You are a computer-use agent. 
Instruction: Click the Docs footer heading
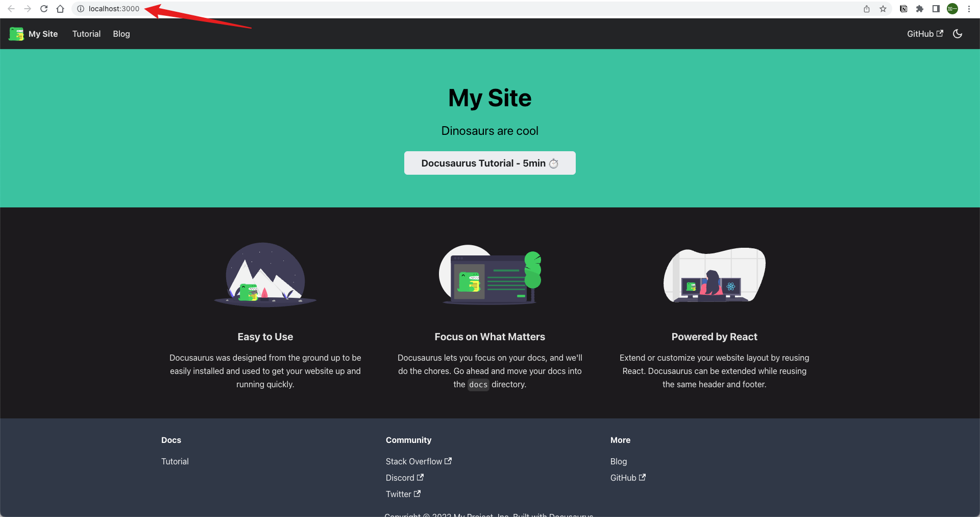(x=171, y=440)
